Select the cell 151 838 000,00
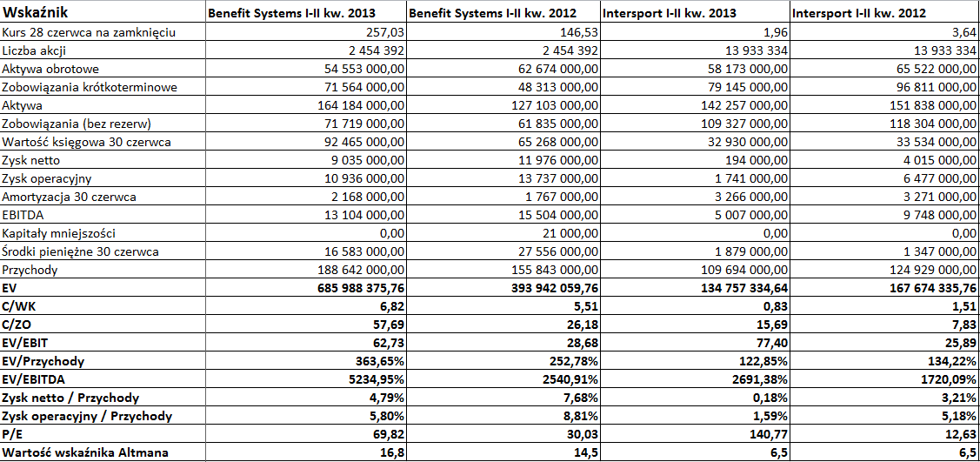 click(884, 105)
